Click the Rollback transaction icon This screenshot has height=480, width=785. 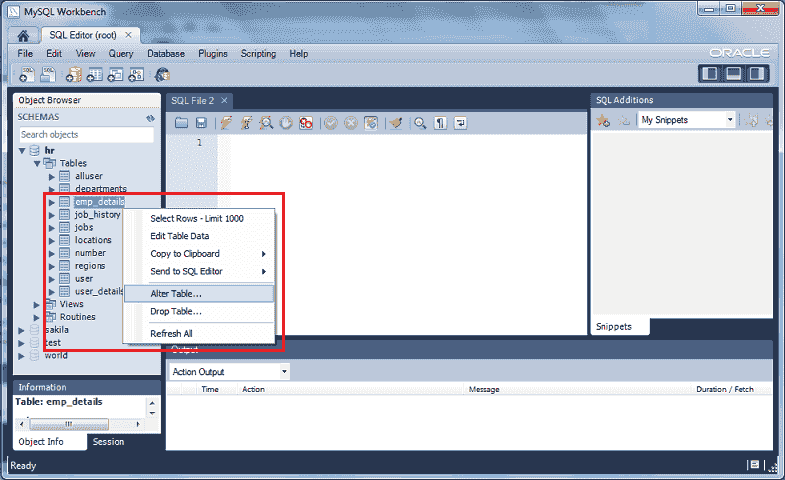click(x=351, y=123)
